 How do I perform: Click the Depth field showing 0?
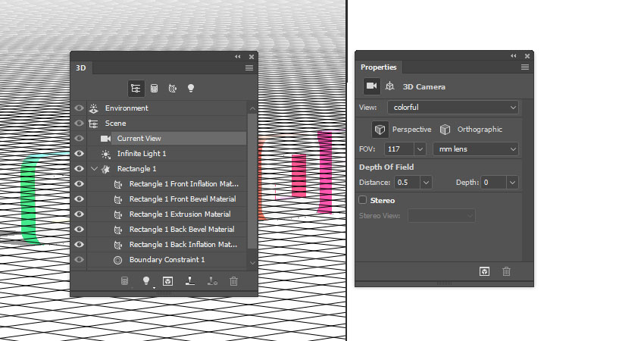pos(494,183)
